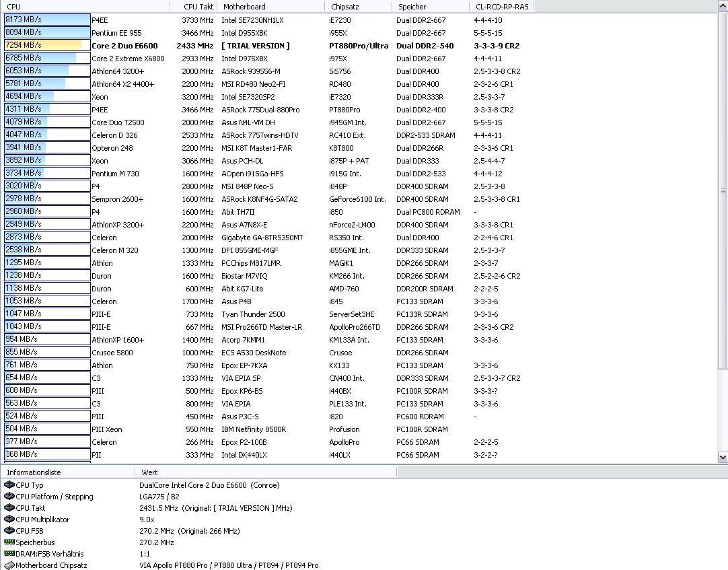The image size is (728, 570).
Task: Sort by the CPU column header
Action: point(85,7)
